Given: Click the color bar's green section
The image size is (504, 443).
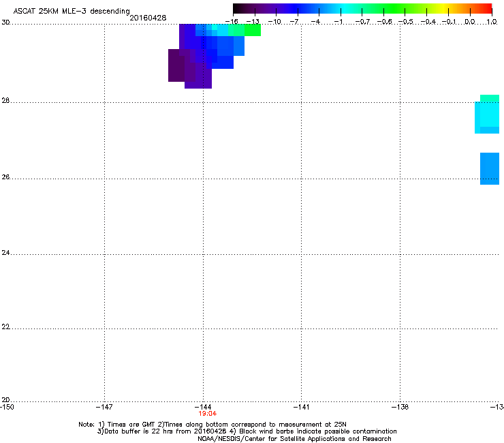Looking at the screenshot, I should [395, 9].
